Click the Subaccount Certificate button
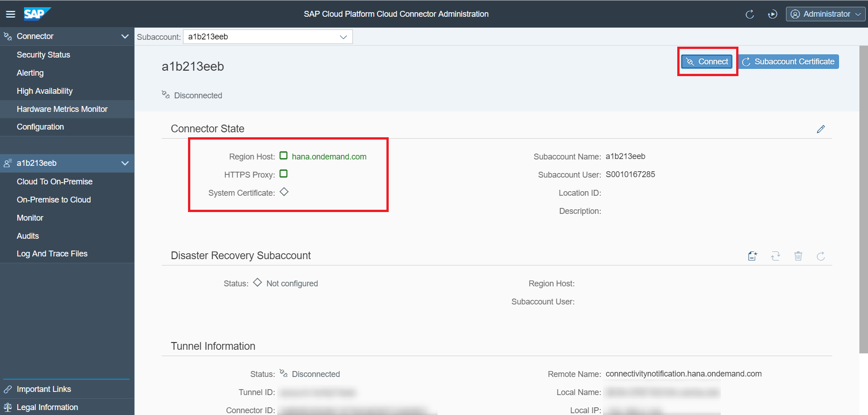Viewport: 868px width, 415px height. tap(789, 62)
